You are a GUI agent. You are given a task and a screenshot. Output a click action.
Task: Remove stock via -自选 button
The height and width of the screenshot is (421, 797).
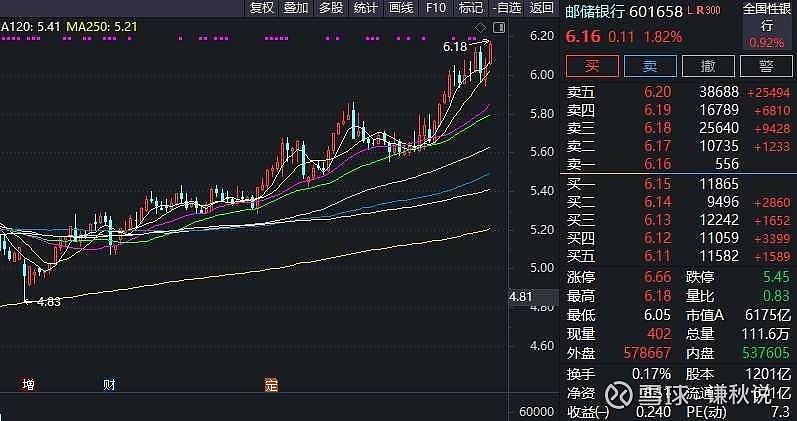[x=506, y=8]
